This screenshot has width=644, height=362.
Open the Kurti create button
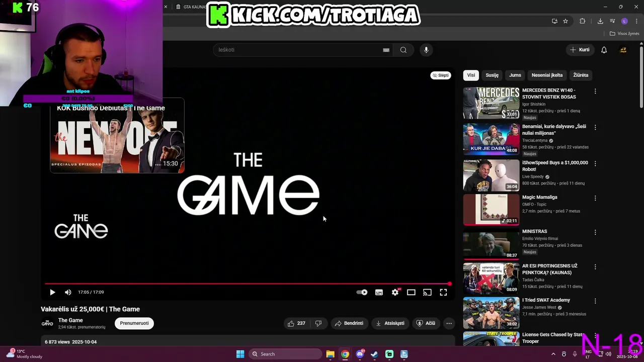click(x=580, y=50)
